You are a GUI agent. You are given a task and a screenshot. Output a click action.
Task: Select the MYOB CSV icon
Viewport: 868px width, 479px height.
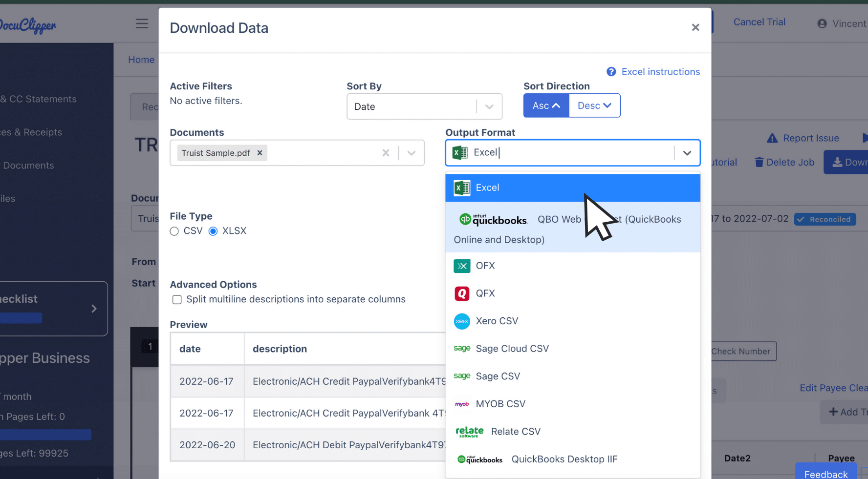(461, 404)
